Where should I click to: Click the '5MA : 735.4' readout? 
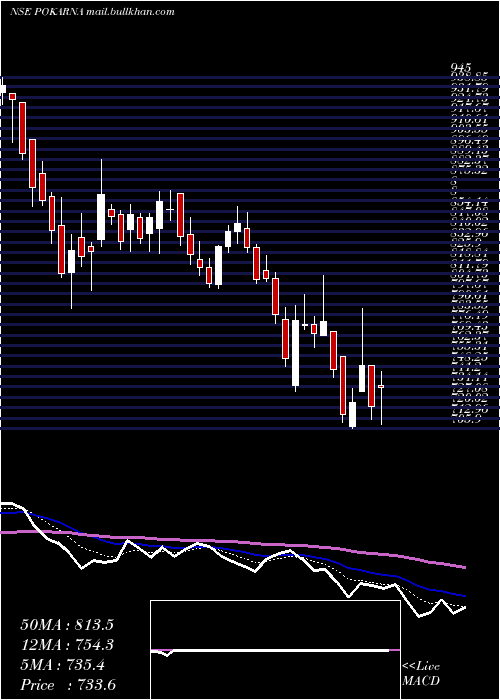(x=63, y=665)
